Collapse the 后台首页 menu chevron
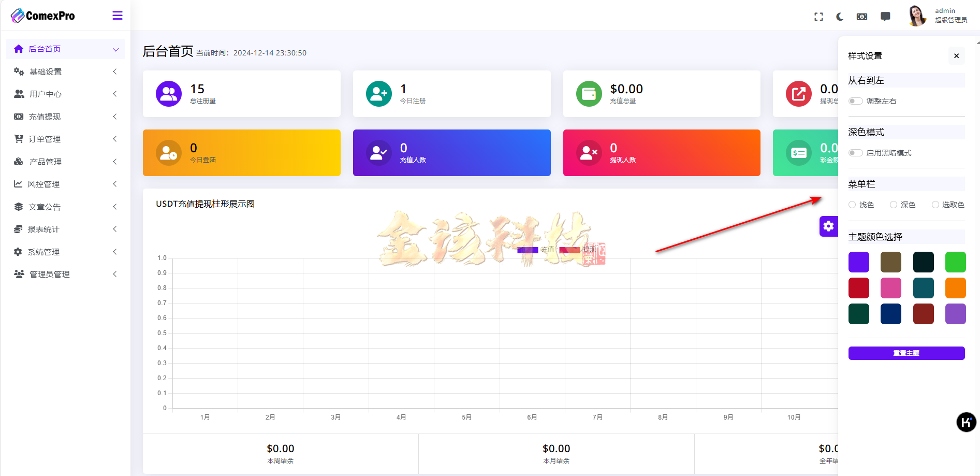Image resolution: width=980 pixels, height=476 pixels. click(x=115, y=49)
